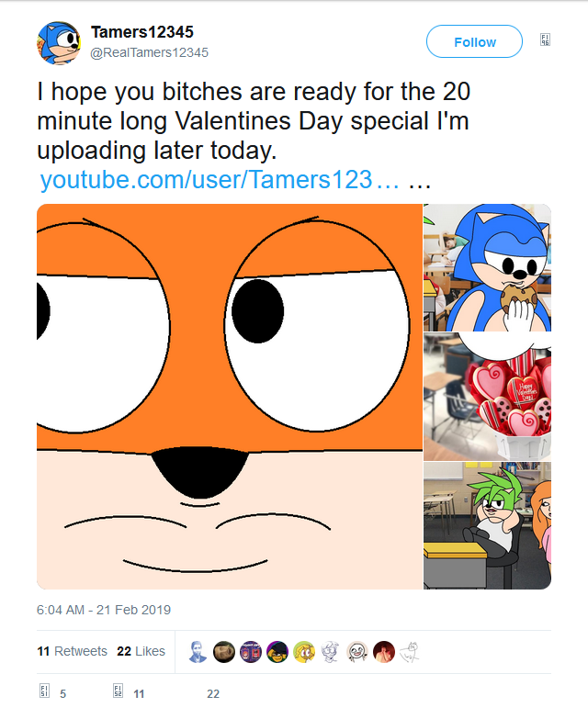Open the tweet's more options caret beside Follow

[546, 40]
